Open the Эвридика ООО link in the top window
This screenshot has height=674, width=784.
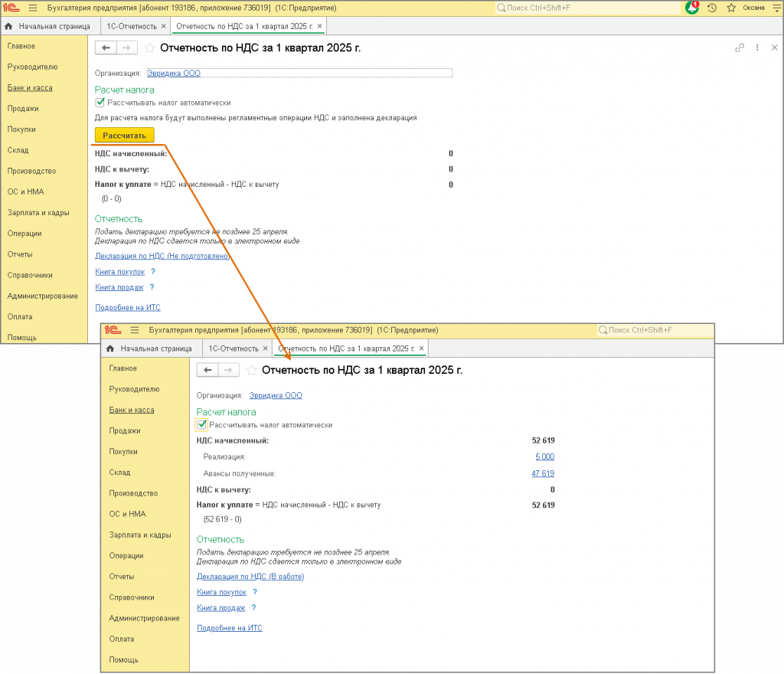[x=174, y=73]
